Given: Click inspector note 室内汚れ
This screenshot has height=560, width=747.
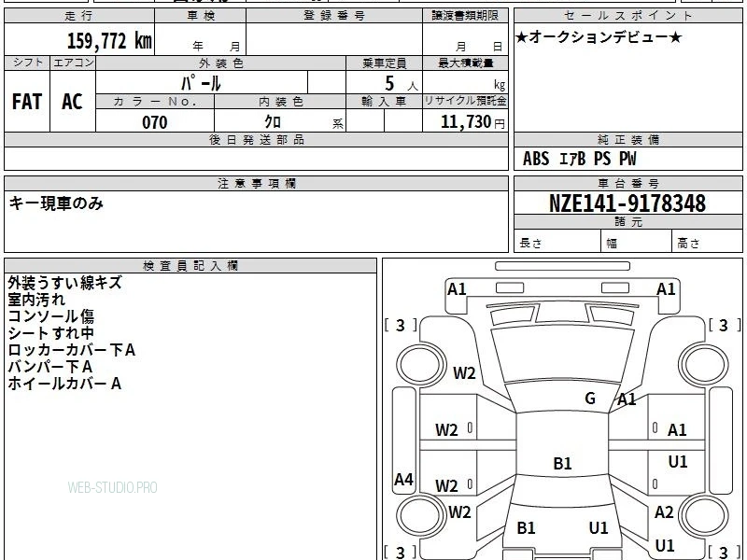Looking at the screenshot, I should click(x=36, y=300).
